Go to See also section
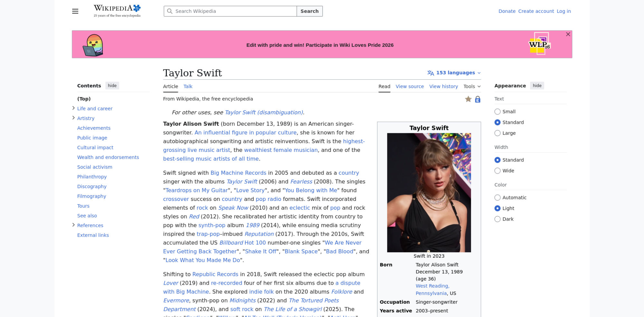 point(87,215)
